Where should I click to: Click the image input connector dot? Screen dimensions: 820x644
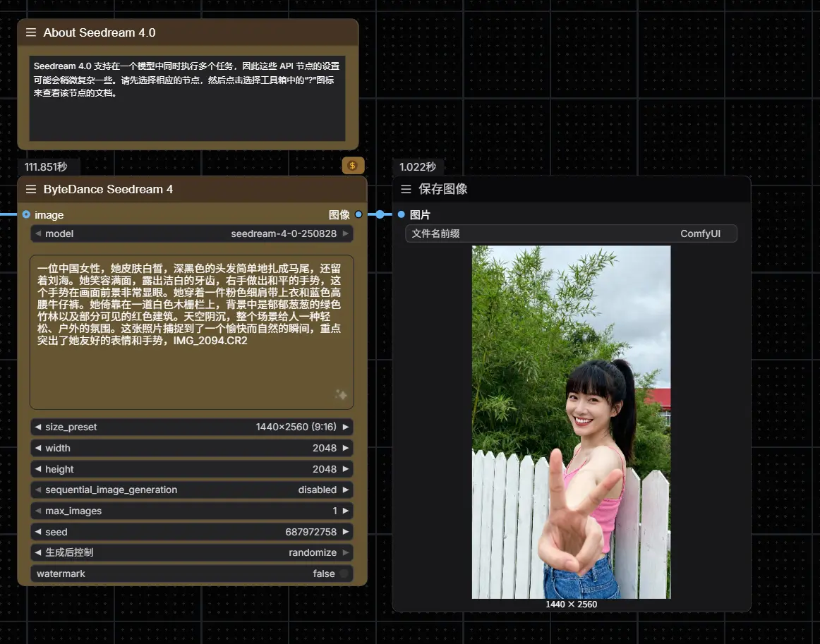click(x=26, y=214)
